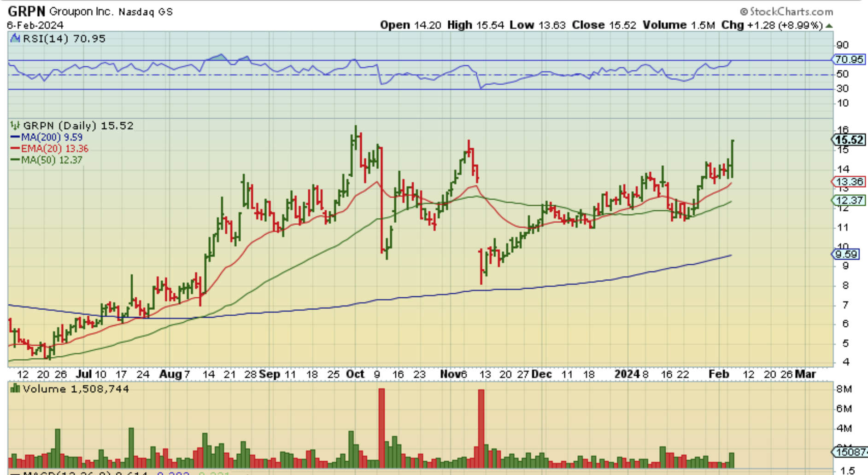Click the price axis level 14
868x475 pixels.
[843, 169]
